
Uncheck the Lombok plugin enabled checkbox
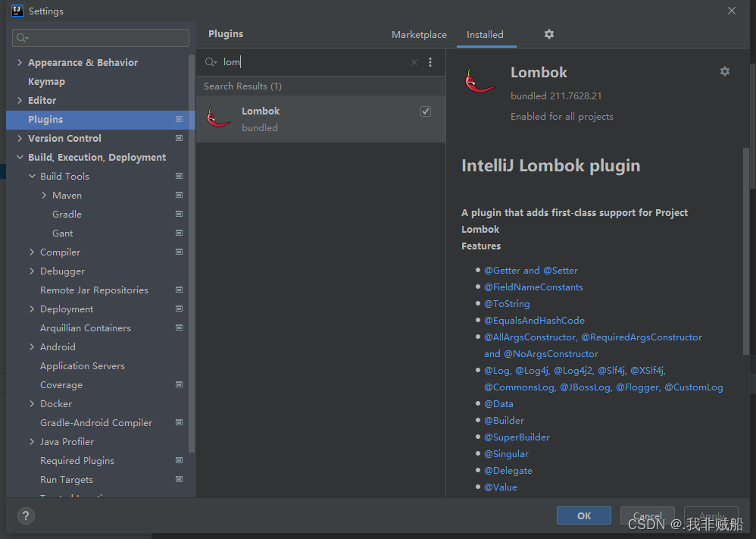point(425,111)
